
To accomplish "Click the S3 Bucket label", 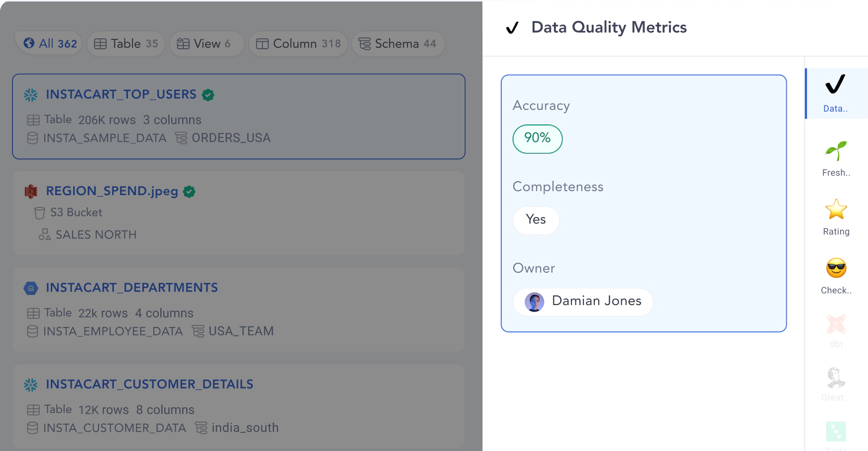I will tap(76, 213).
